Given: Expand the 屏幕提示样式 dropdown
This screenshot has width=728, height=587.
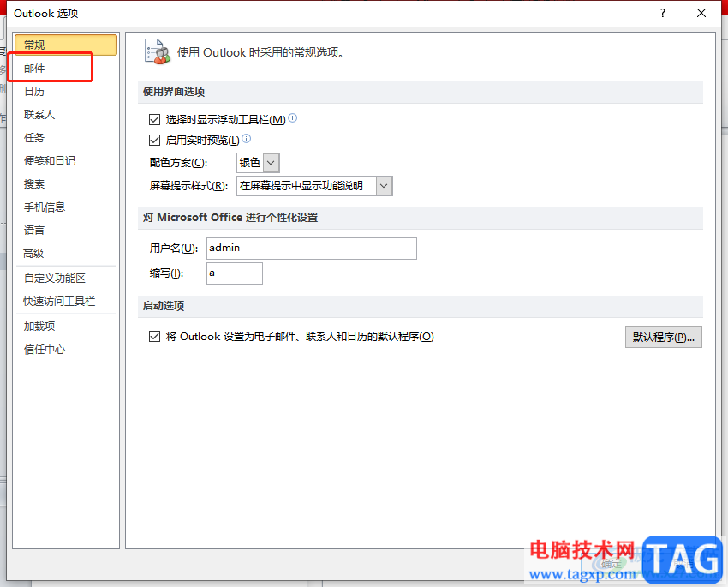Looking at the screenshot, I should click(x=384, y=186).
